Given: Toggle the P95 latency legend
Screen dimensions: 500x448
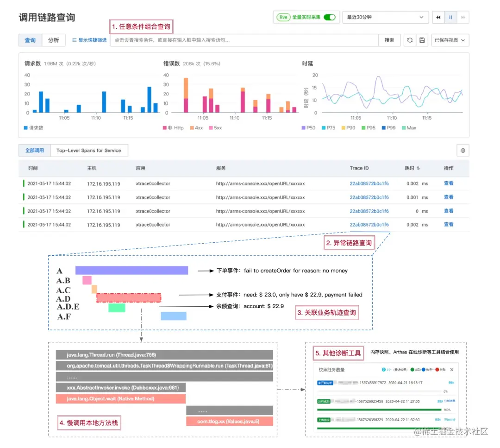Looking at the screenshot, I should click(369, 127).
